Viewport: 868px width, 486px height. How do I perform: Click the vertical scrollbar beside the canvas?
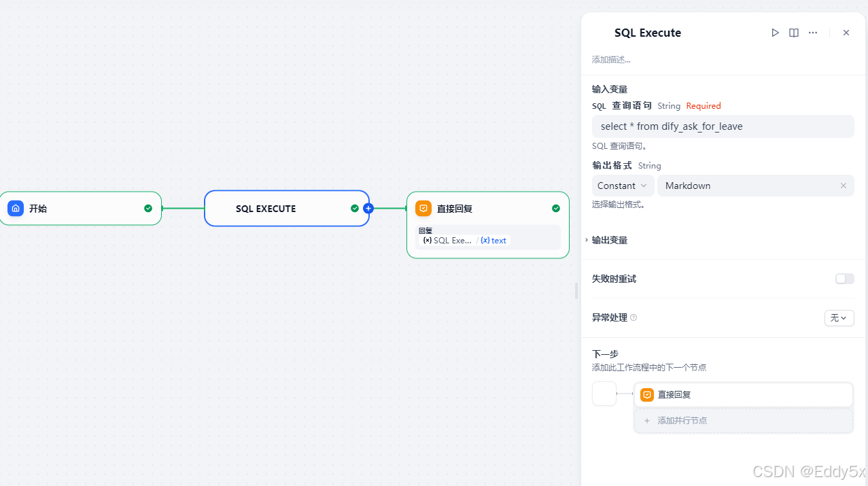point(576,290)
